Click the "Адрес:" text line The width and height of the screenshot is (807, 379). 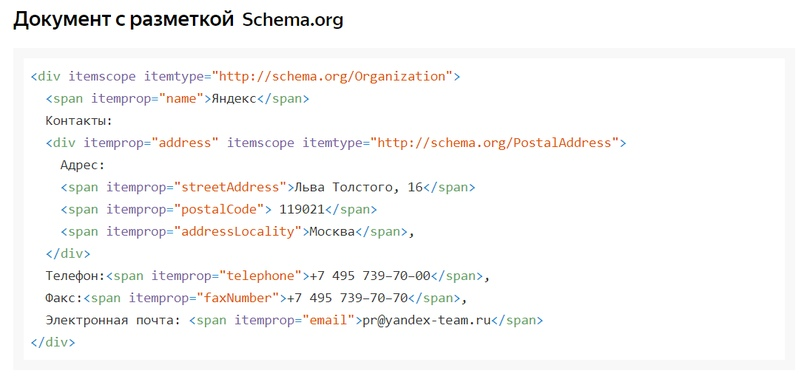pyautogui.click(x=82, y=165)
